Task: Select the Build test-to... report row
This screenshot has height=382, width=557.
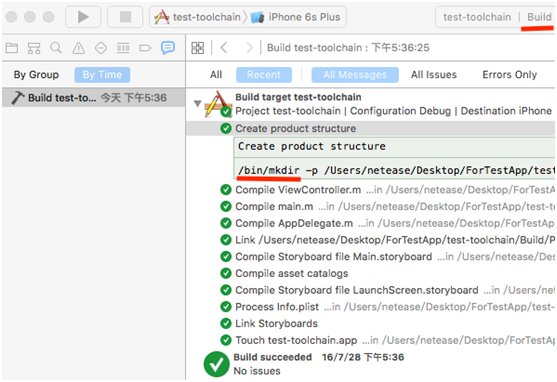Action: 93,98
